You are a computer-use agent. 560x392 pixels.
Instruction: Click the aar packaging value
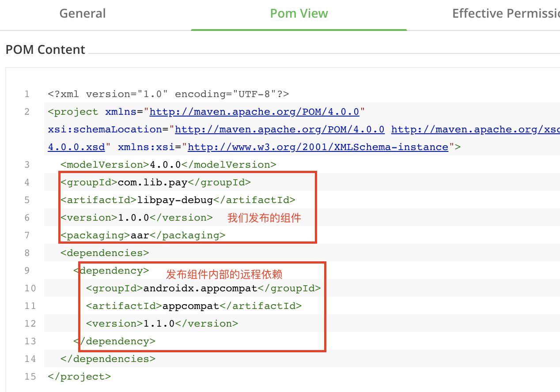140,235
